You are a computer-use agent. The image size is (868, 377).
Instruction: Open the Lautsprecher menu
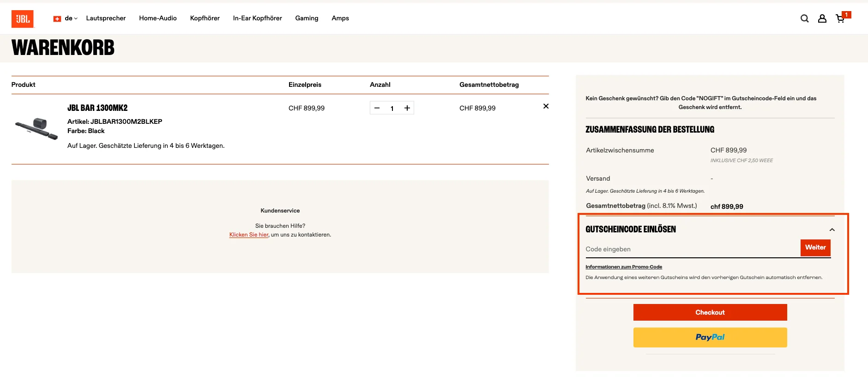pyautogui.click(x=106, y=18)
